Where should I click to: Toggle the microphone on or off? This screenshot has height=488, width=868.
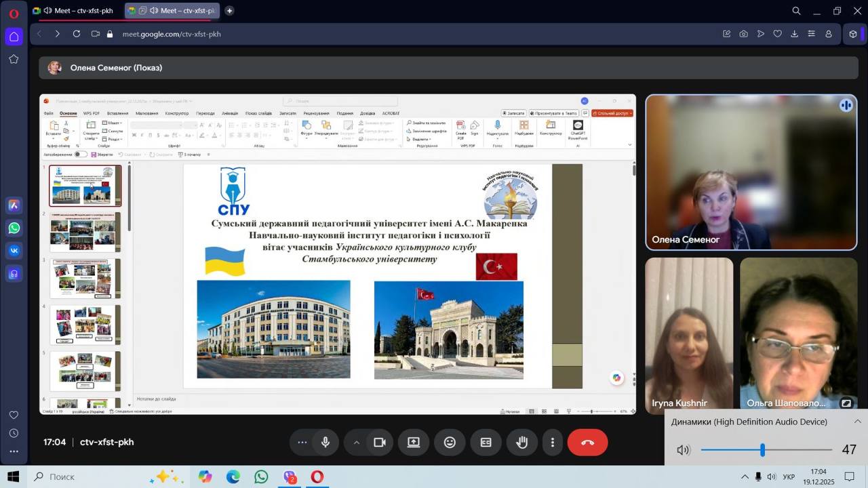325,443
